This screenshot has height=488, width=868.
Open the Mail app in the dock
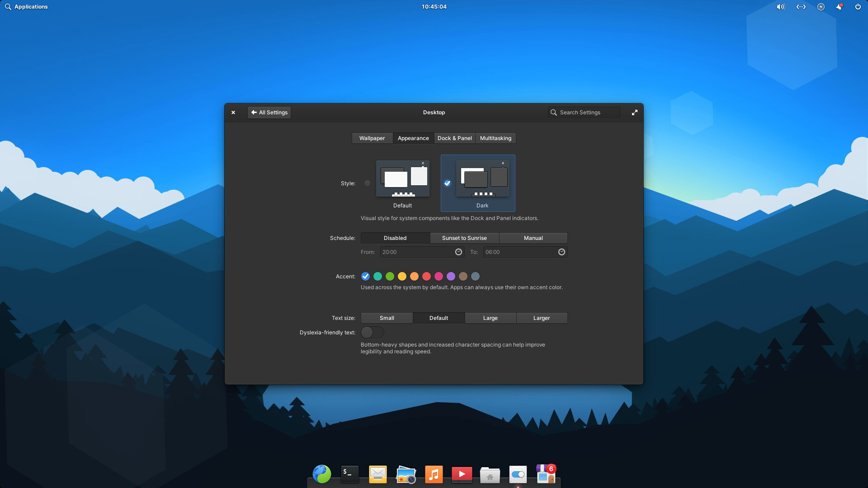[x=377, y=474]
